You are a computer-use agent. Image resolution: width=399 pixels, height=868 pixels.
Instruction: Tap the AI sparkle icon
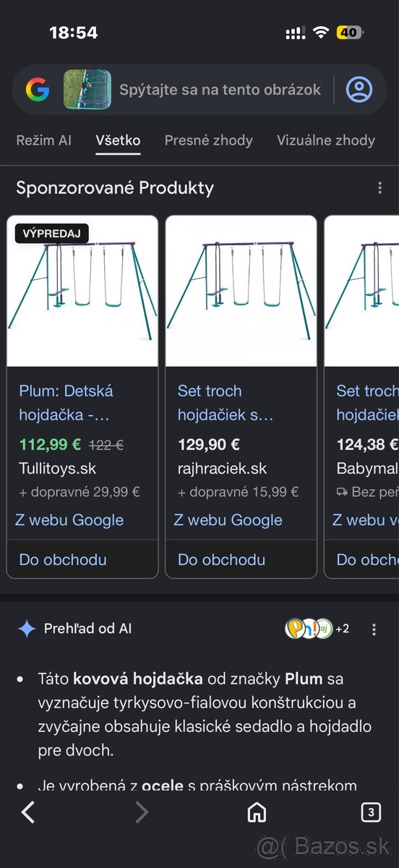27,629
